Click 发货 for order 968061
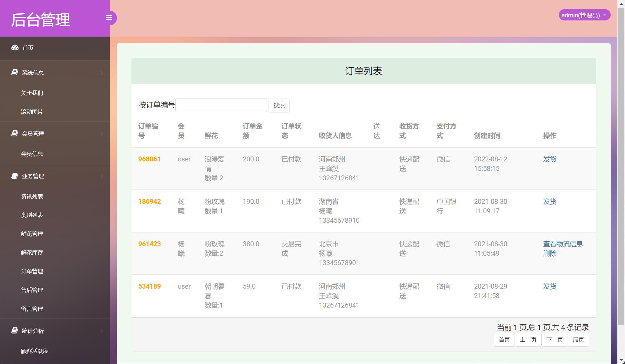Screen dimensions: 625x364 [x=550, y=159]
